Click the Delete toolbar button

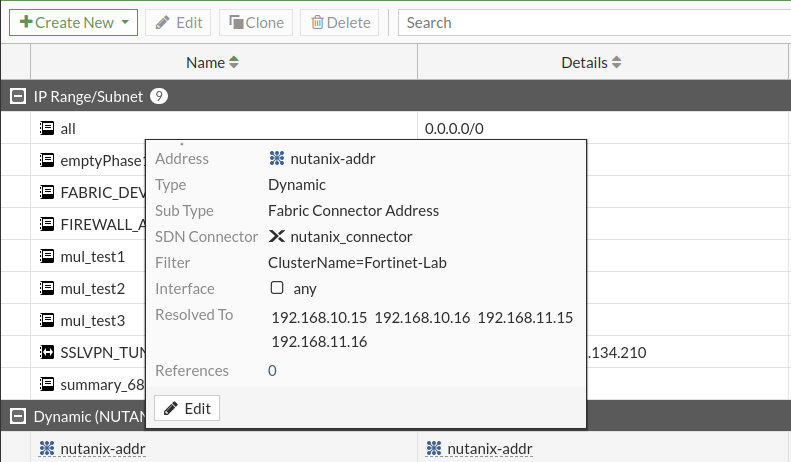340,22
